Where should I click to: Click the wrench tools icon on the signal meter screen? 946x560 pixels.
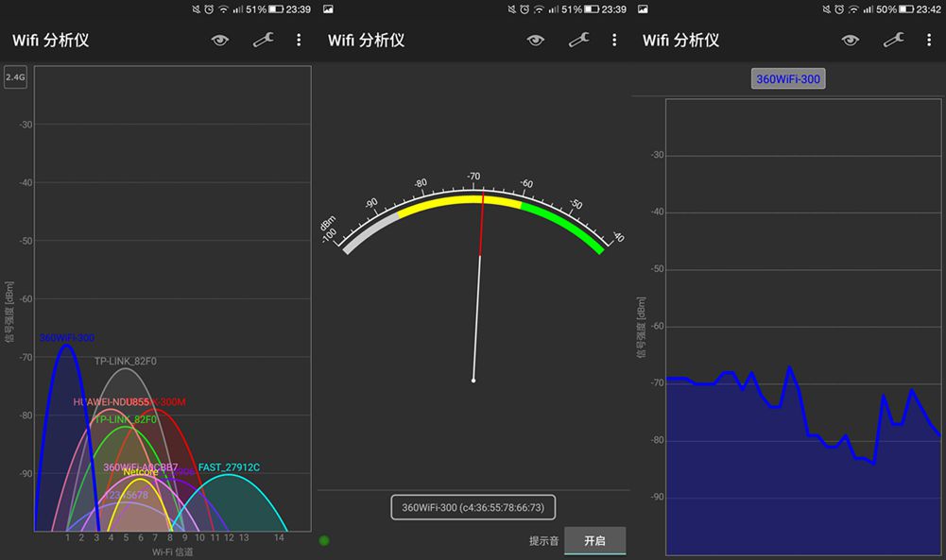[579, 40]
